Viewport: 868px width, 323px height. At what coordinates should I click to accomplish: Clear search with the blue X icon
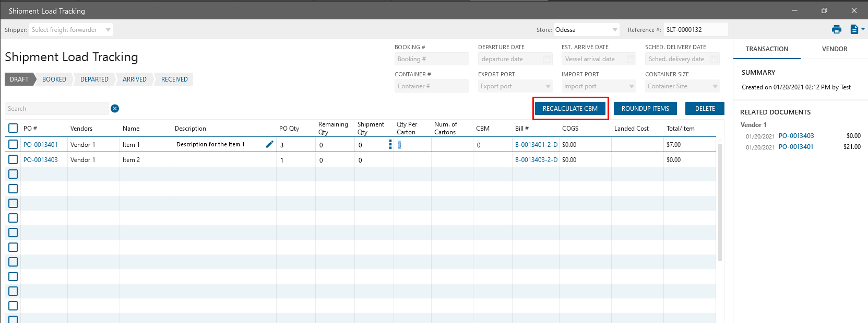[x=115, y=109]
